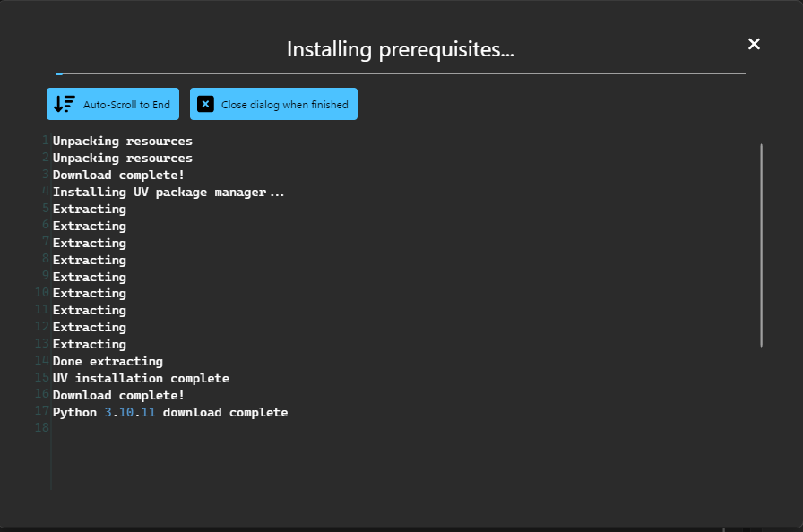Click the Python download complete log line
Screen dimensions: 803x532
tap(170, 412)
